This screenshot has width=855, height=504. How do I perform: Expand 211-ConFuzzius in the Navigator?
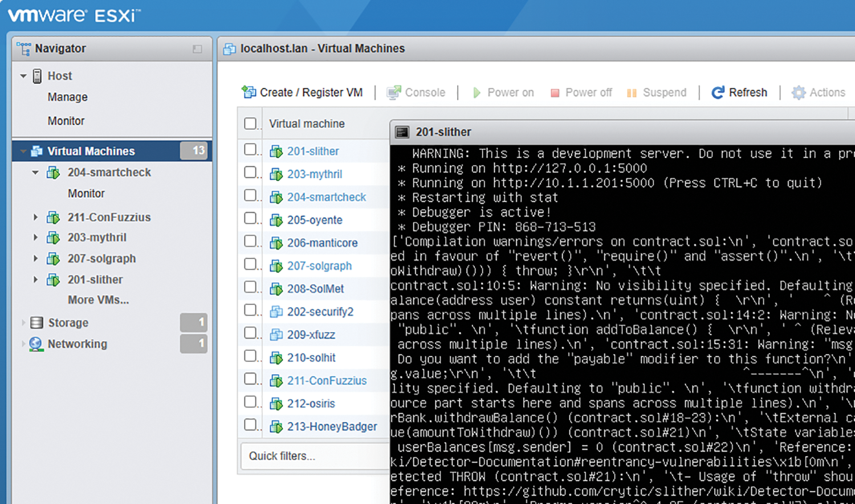(x=35, y=217)
